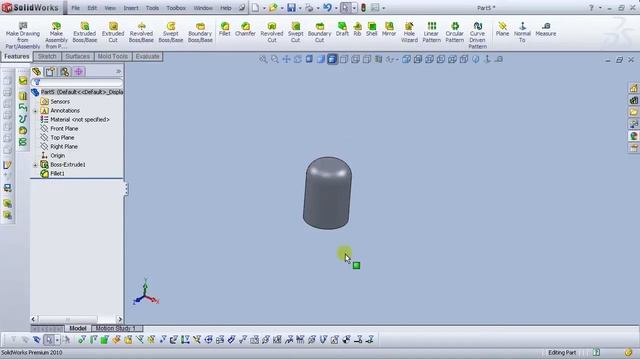
Task: Open the ConfigurationManager tab icon
Action: coord(64,72)
